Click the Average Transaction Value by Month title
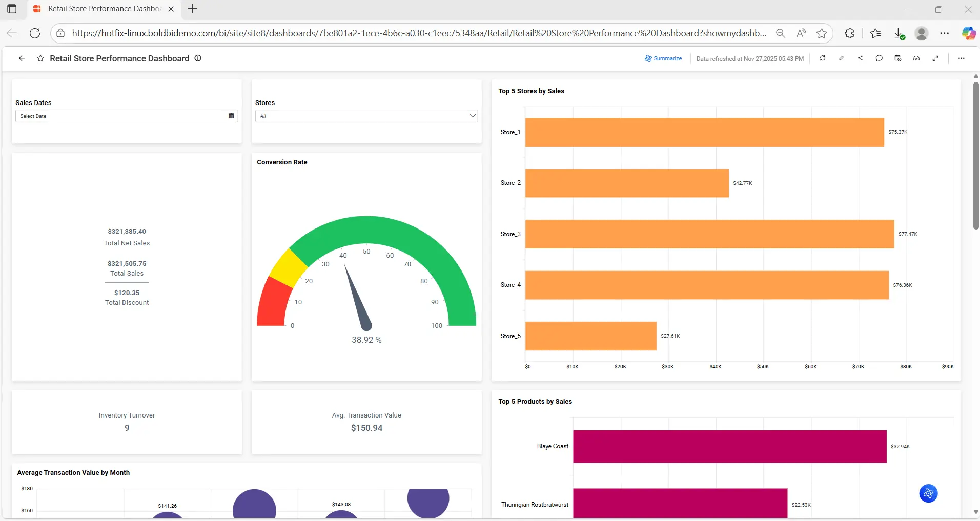Screen dimensions: 980x521 (x=73, y=473)
